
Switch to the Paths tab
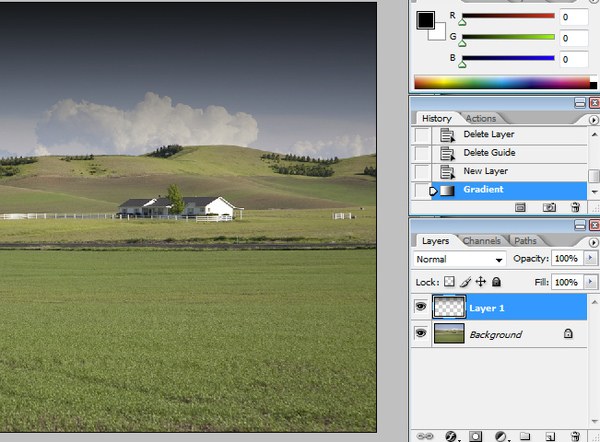click(x=525, y=241)
